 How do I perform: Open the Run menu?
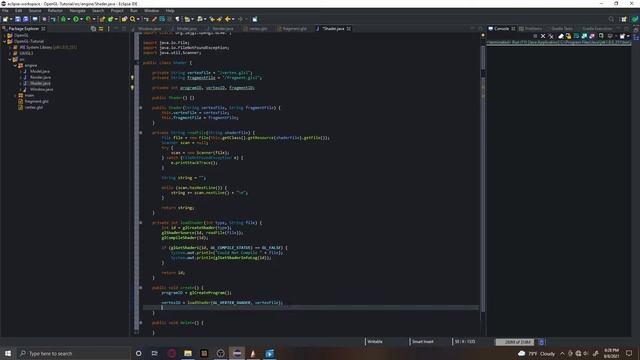134,11
